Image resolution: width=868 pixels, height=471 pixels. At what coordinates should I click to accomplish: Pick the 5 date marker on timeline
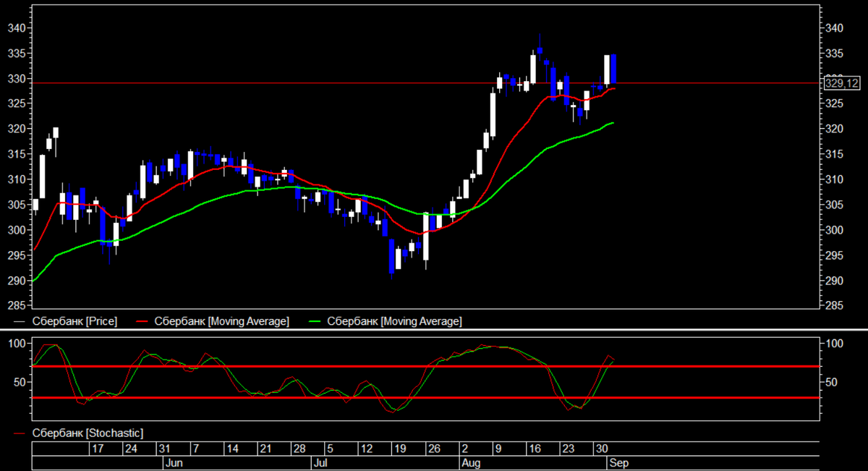tap(329, 449)
